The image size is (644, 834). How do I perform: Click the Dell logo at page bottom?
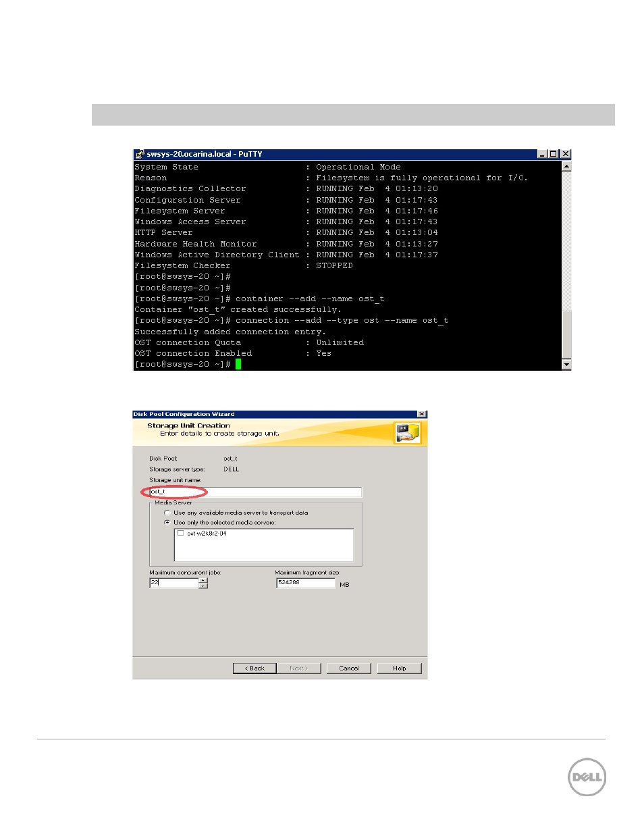(x=587, y=777)
